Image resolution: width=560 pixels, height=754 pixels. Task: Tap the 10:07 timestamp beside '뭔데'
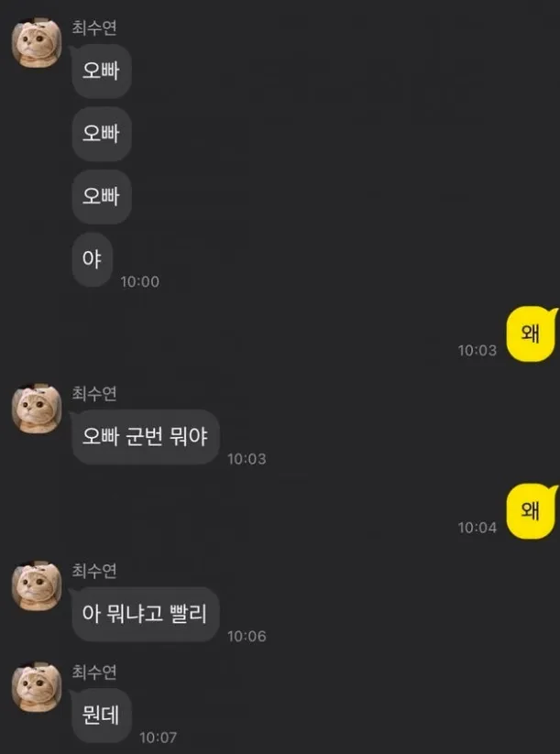click(159, 738)
